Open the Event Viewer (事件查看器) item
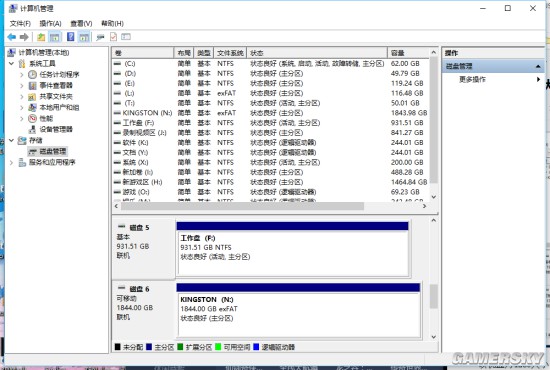550x370 pixels. tap(56, 85)
